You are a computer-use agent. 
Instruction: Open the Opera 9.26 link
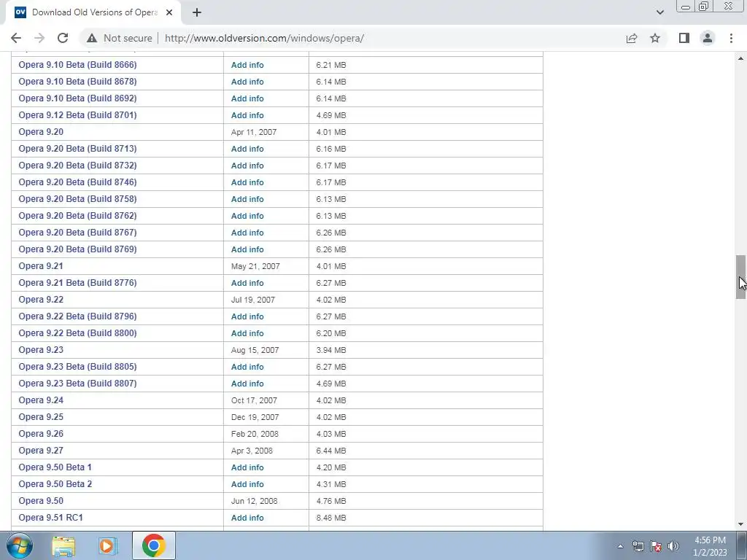[x=41, y=434]
